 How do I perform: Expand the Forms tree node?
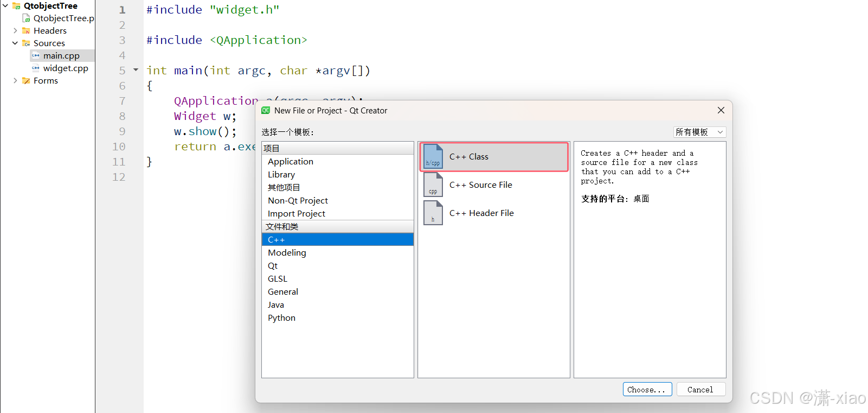(x=15, y=81)
